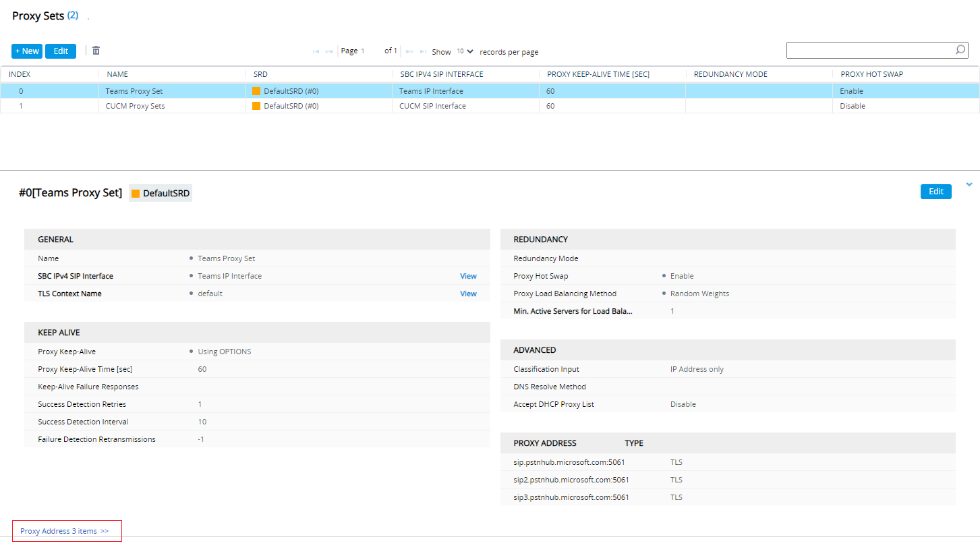The width and height of the screenshot is (980, 558).
Task: Click the sip3.pstnhub.microsoft.com:5061 address
Action: (x=571, y=497)
